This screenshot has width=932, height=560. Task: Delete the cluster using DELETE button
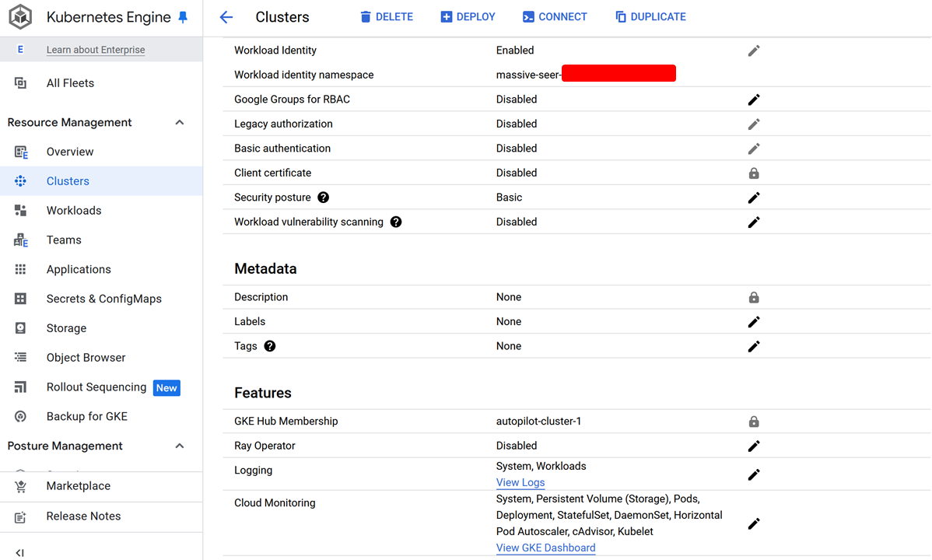[387, 17]
